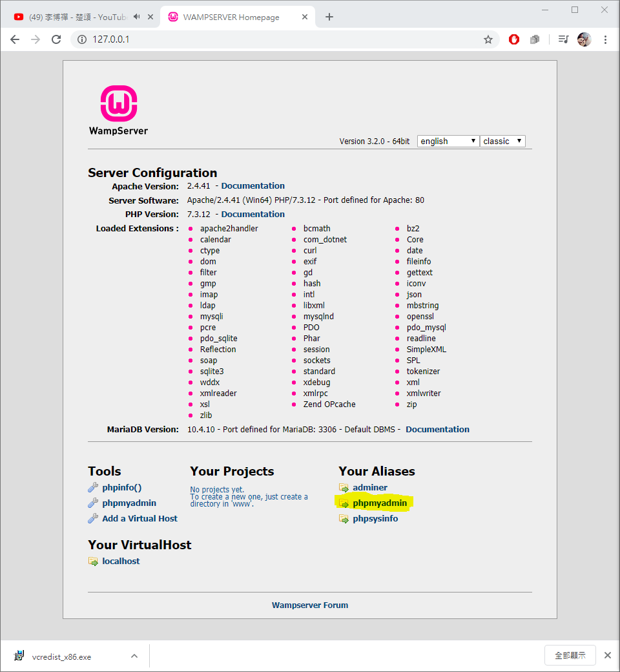Click folder icon beside phpsysinfo

(344, 519)
